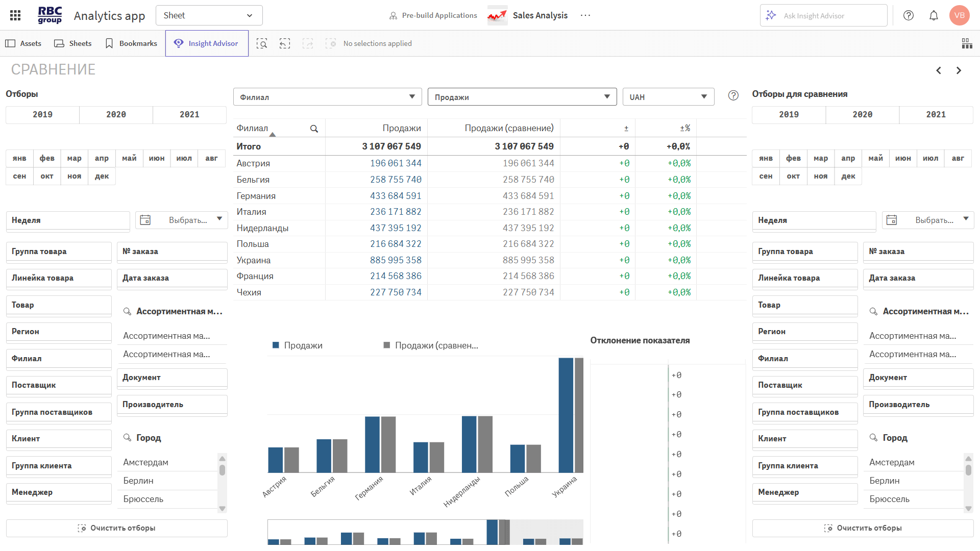
Task: Toggle year 2020 in left filters
Action: coord(116,115)
